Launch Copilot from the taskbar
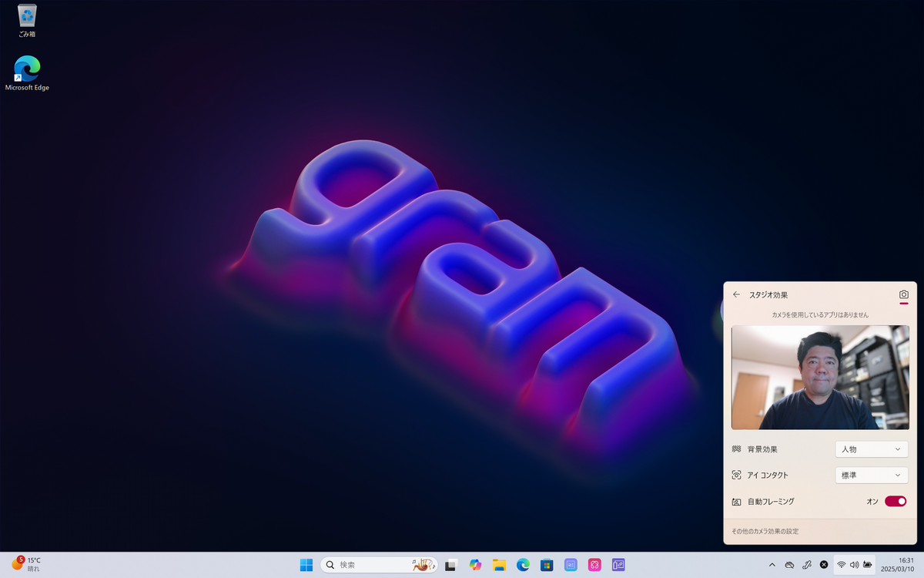This screenshot has width=924, height=578. (x=475, y=565)
